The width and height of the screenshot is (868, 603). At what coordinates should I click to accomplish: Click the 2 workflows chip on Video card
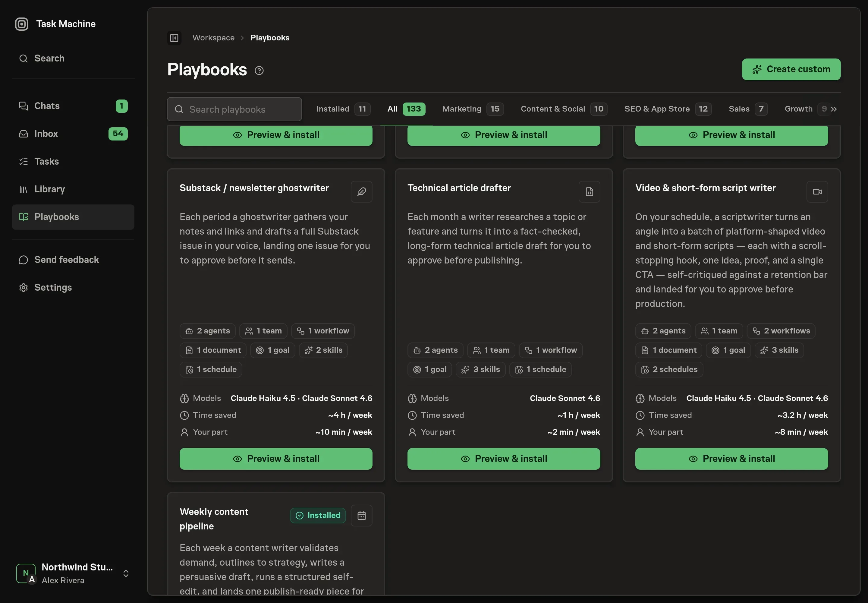click(x=781, y=331)
